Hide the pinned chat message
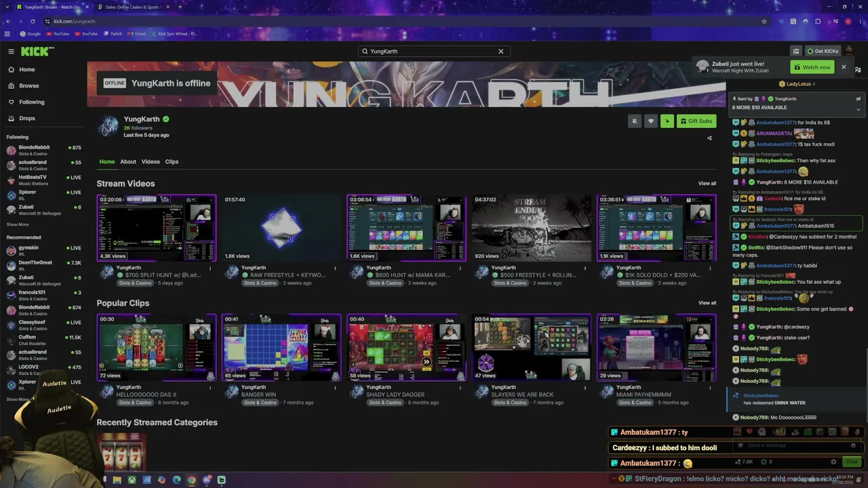Viewport: 868px width, 488px height. 858,99
